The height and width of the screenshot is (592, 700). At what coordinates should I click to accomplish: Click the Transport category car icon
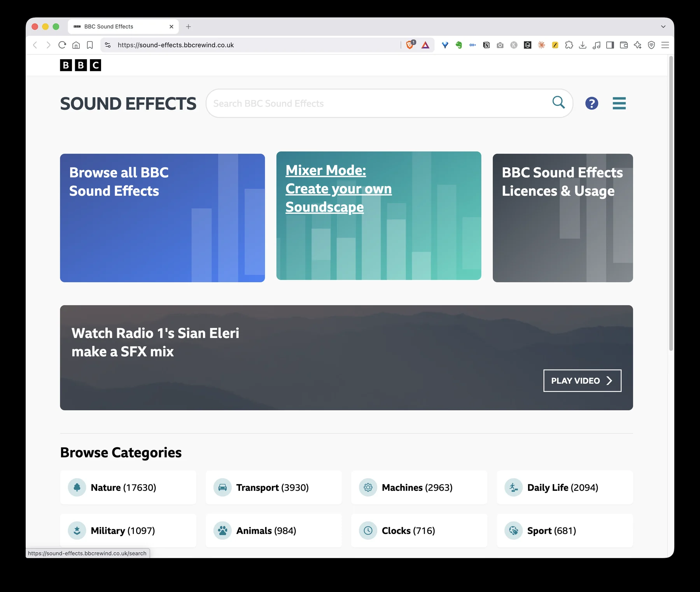pyautogui.click(x=222, y=487)
